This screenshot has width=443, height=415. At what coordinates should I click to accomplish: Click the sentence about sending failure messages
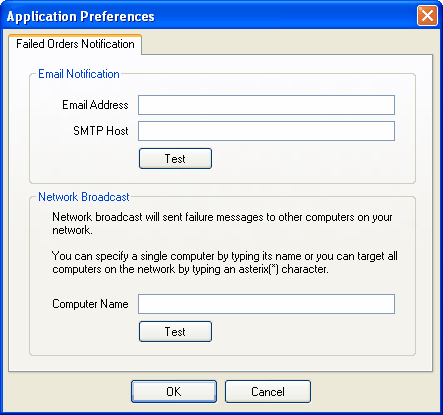(222, 224)
